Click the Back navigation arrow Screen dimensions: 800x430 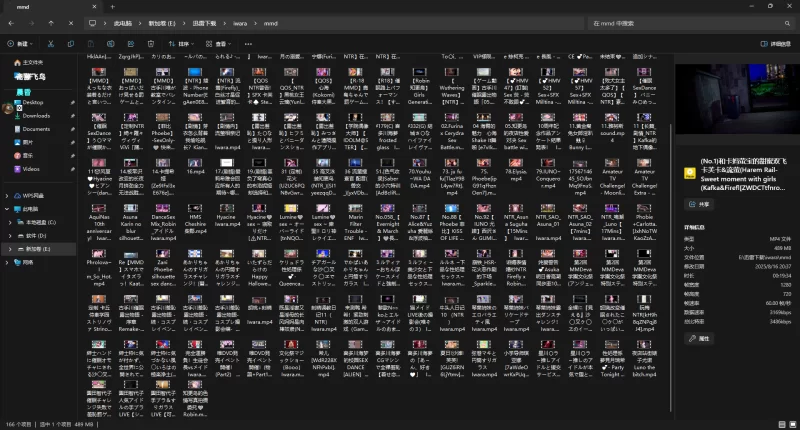tap(11, 22)
